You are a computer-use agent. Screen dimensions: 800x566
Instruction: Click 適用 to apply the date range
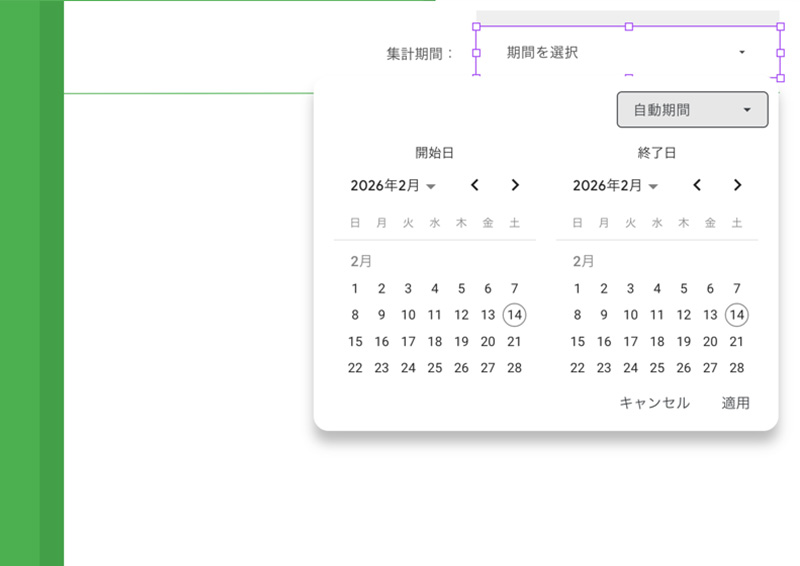(x=736, y=403)
